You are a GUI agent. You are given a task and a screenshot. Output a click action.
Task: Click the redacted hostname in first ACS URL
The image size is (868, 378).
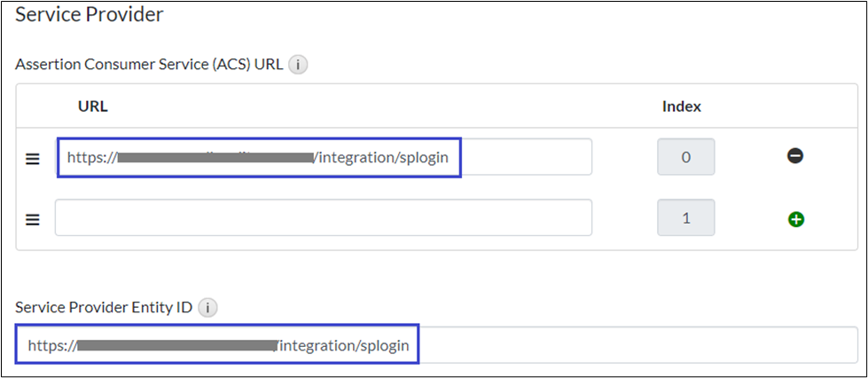point(215,159)
